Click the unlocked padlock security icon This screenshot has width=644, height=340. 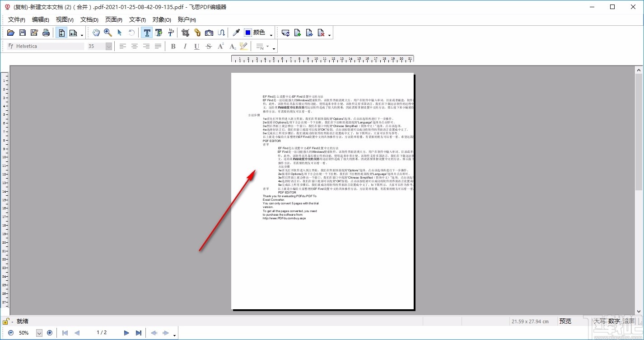click(x=5, y=321)
